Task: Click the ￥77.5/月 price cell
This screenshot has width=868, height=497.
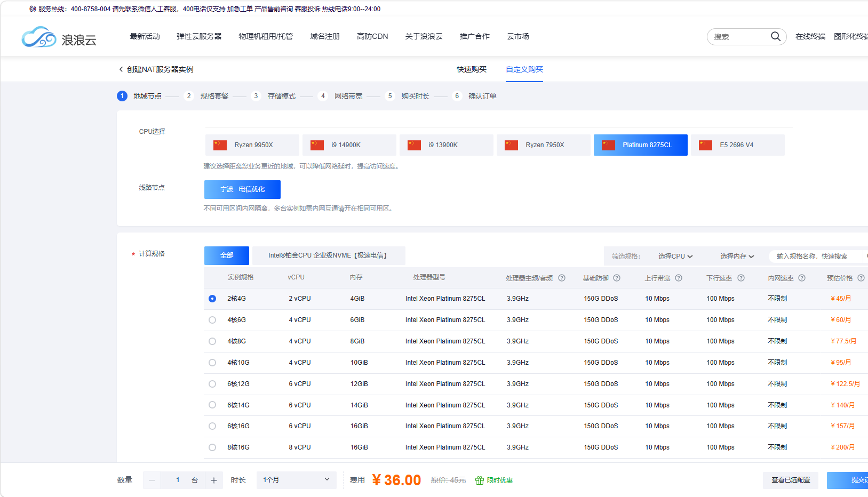Action: (x=843, y=341)
